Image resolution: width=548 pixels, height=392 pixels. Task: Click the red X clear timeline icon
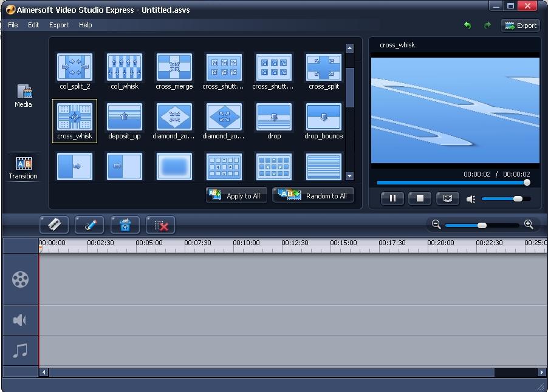pyautogui.click(x=160, y=225)
